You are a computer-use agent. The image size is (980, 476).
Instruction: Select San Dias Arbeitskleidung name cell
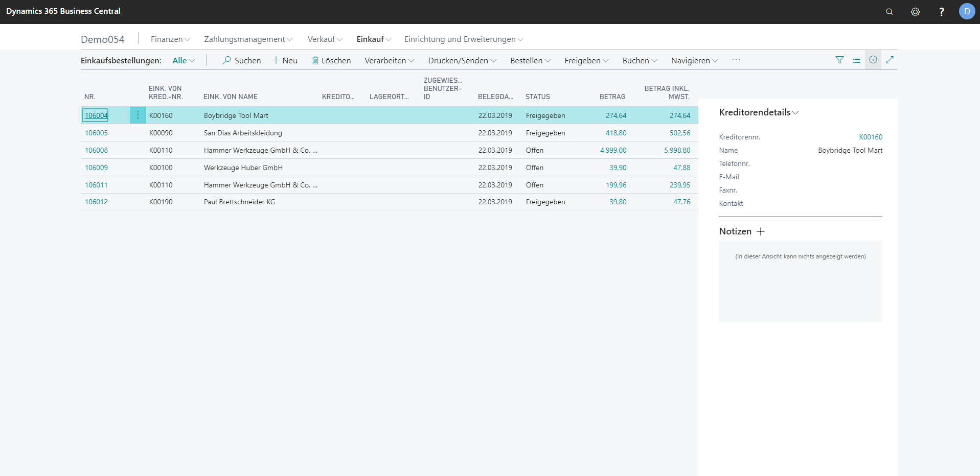pos(243,133)
